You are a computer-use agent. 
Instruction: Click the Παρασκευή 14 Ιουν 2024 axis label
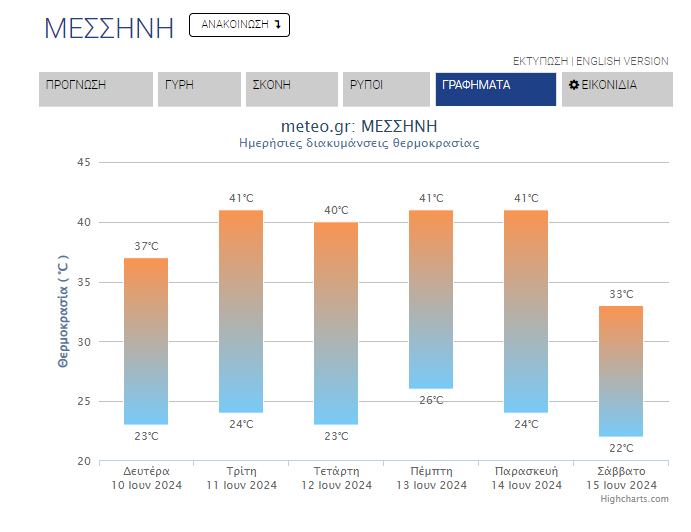point(526,478)
